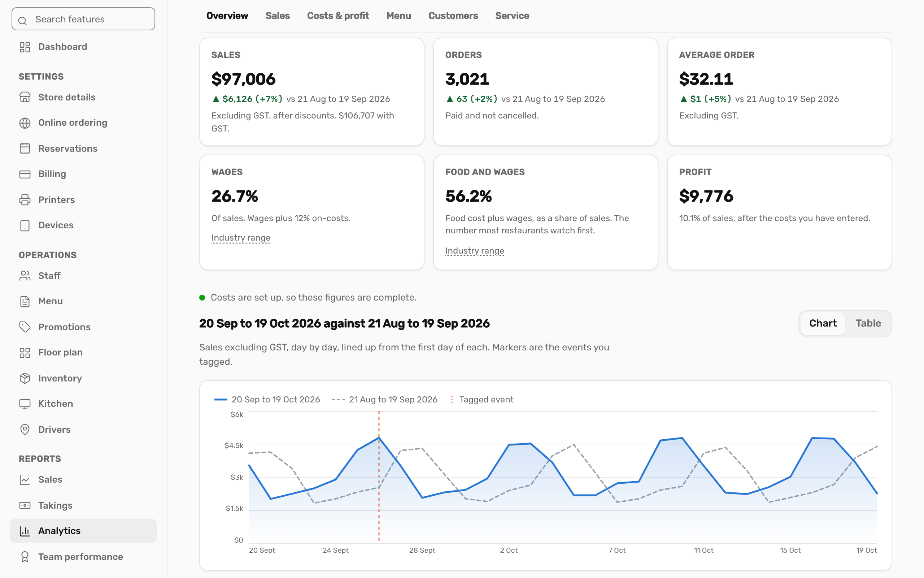924x578 pixels.
Task: Click the '20 Sep to 19 Oct 2026' legend entry
Action: point(267,400)
